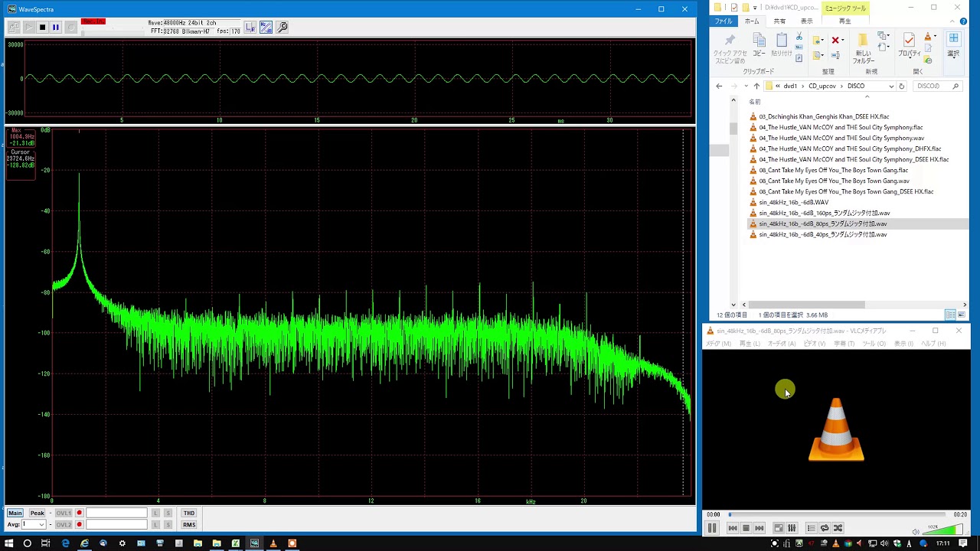Click the Copy (コピー) ribbon icon
This screenshot has width=980, height=551.
(x=759, y=45)
